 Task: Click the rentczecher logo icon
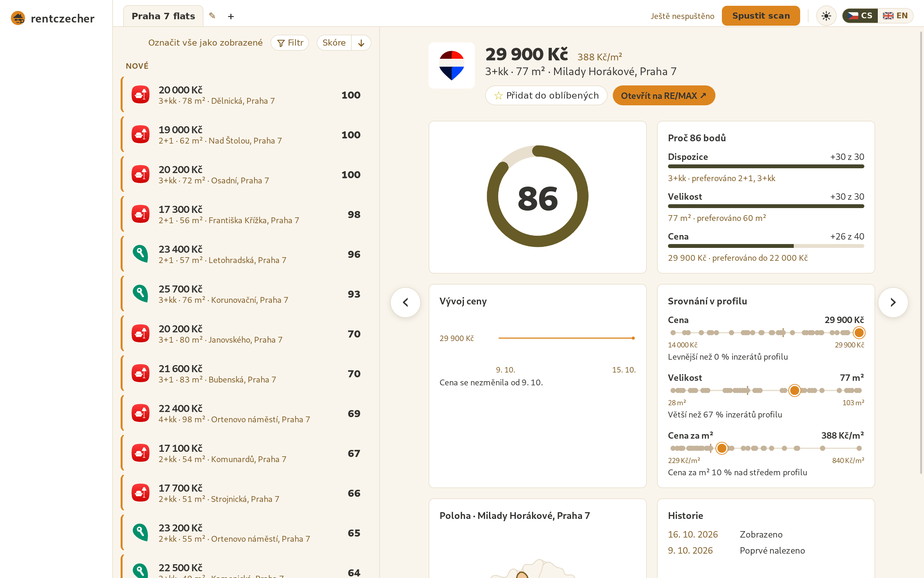click(18, 18)
